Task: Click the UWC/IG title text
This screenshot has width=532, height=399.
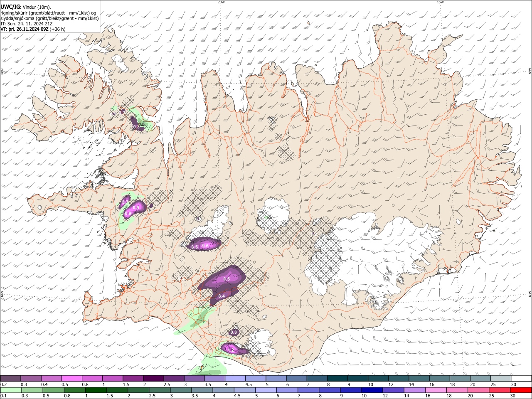Action: (10, 7)
